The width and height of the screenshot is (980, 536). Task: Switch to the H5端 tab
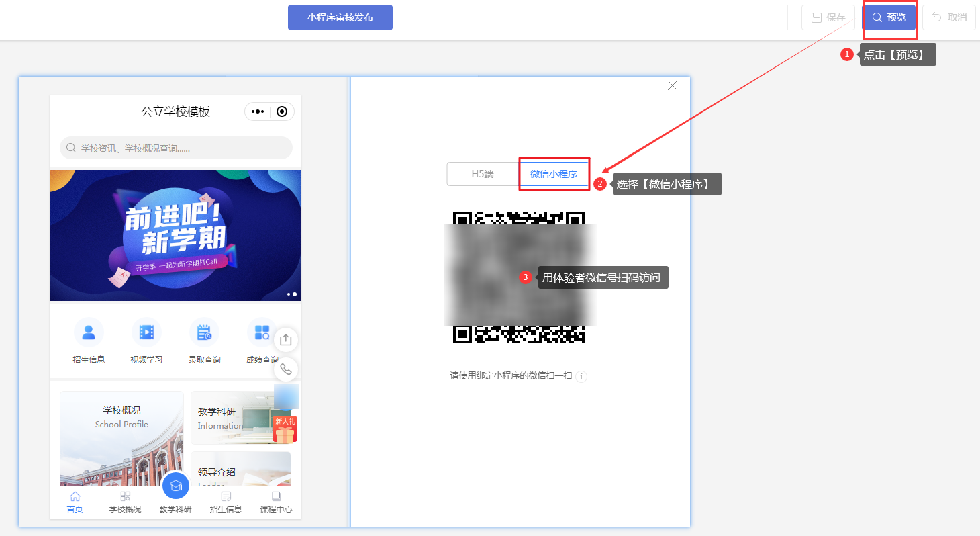tap(483, 174)
